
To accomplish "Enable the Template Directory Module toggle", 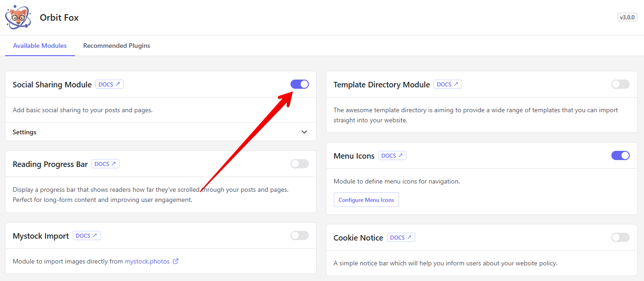I will click(621, 84).
